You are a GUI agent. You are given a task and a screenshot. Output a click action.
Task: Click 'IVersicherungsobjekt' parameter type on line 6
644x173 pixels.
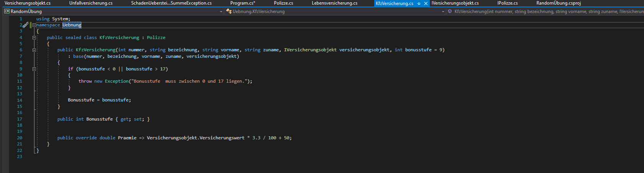[310, 50]
